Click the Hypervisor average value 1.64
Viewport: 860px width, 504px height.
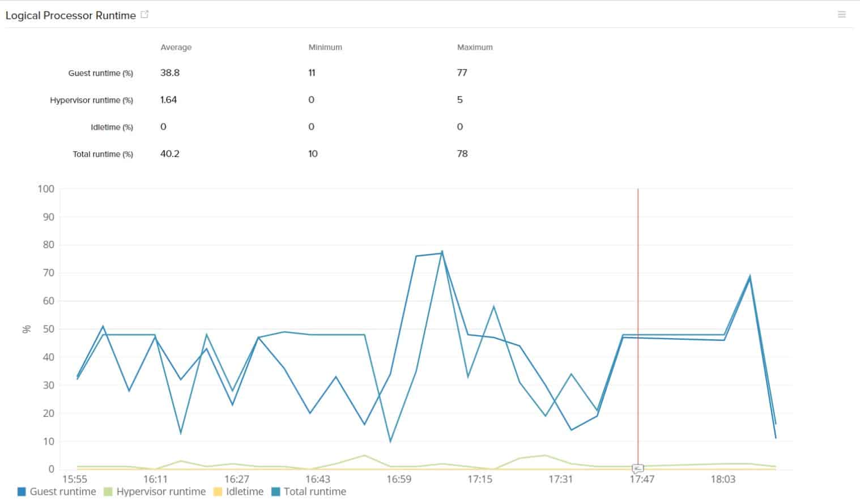point(168,100)
